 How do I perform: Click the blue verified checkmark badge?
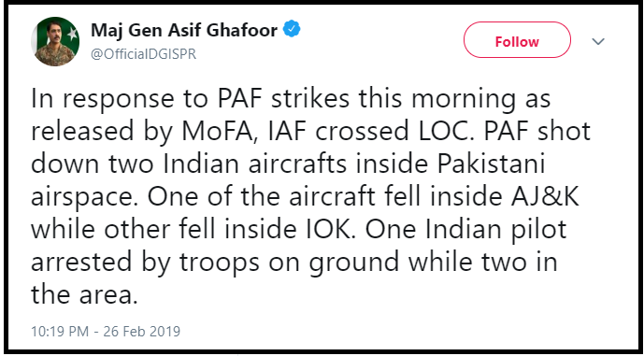(293, 30)
